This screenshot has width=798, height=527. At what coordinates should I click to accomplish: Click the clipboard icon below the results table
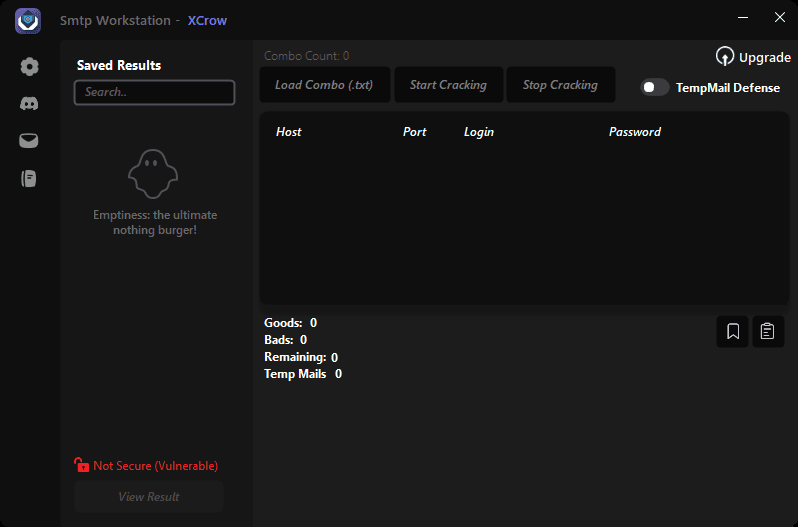767,331
